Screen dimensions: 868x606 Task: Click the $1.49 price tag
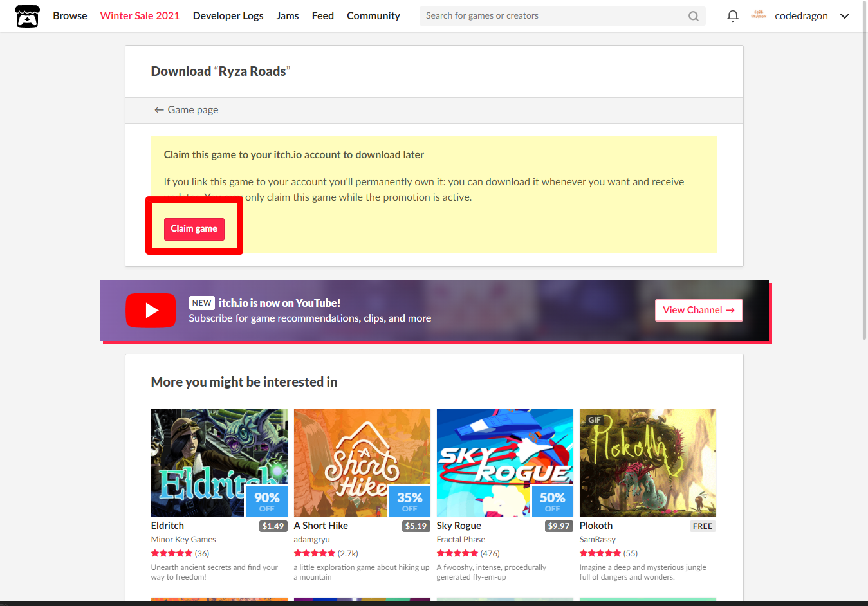[x=273, y=526]
